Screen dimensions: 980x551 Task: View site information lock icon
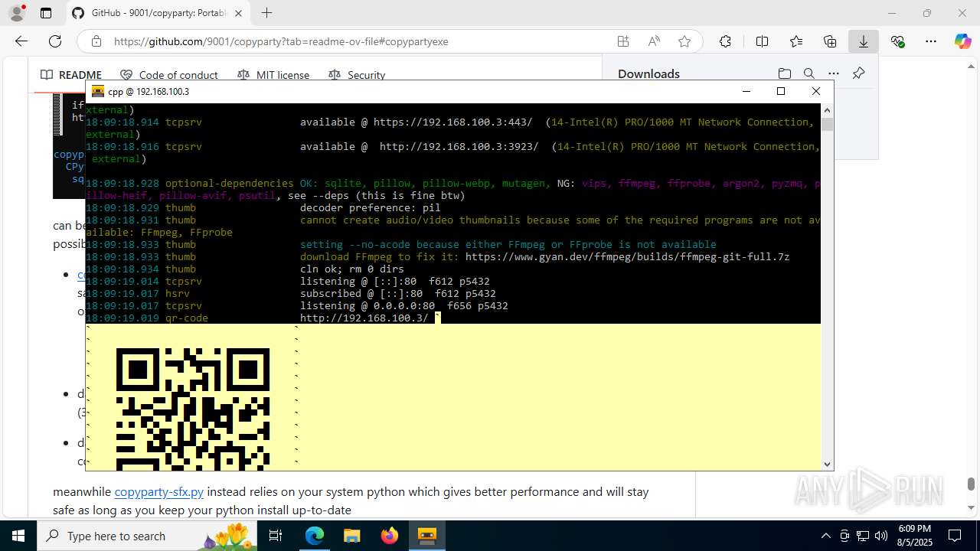(96, 41)
